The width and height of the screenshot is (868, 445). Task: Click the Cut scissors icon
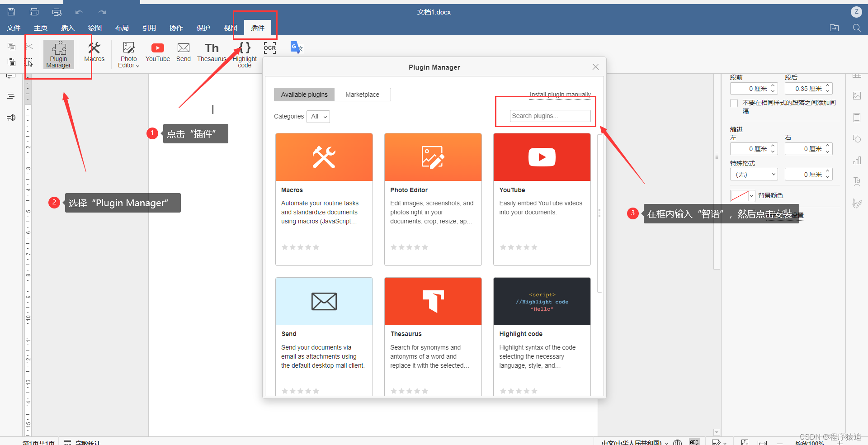click(x=29, y=46)
